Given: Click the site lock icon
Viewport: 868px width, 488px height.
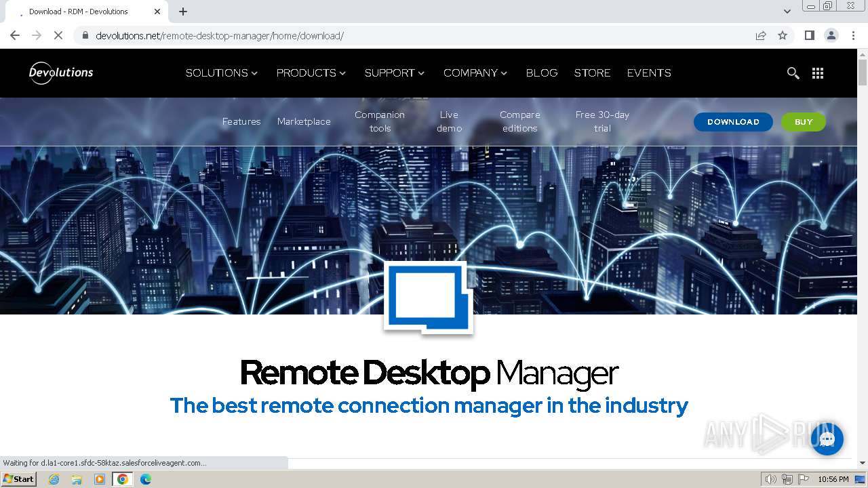Looking at the screenshot, I should click(85, 35).
